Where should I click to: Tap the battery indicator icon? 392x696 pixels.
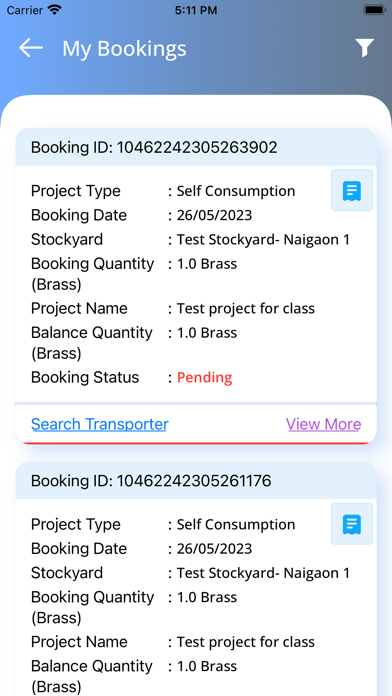(374, 10)
